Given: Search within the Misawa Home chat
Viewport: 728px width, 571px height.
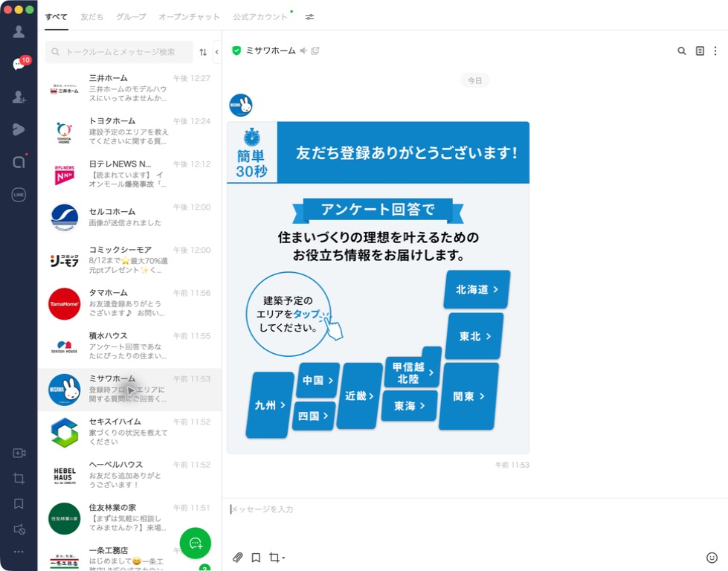Looking at the screenshot, I should pos(682,51).
